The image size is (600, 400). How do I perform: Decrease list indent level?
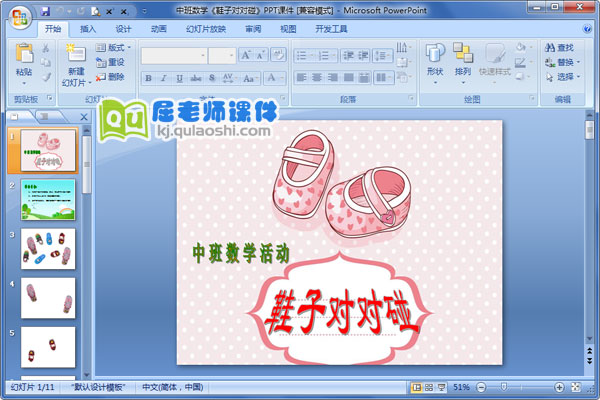(348, 56)
